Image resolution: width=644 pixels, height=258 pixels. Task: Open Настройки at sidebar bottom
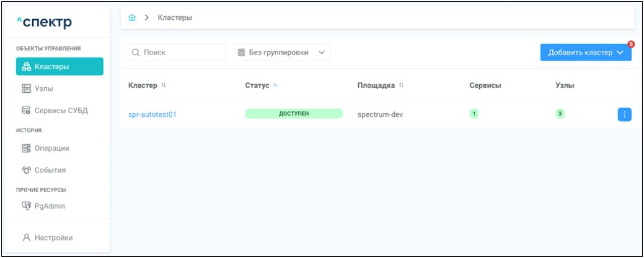coord(53,238)
